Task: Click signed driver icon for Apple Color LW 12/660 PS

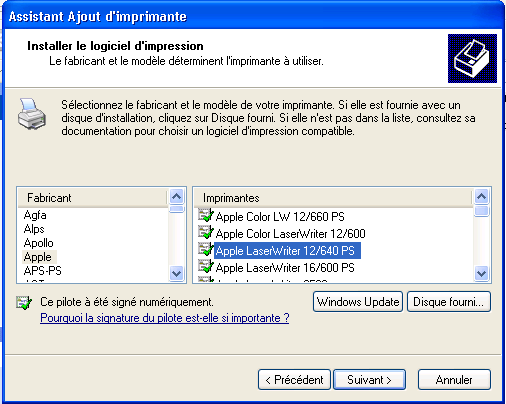Action: (205, 215)
